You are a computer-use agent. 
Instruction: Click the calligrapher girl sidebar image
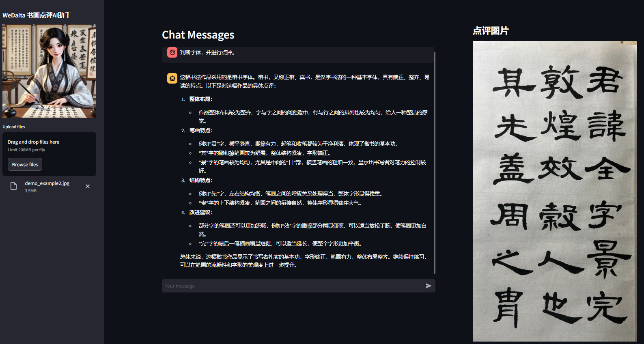[x=49, y=71]
